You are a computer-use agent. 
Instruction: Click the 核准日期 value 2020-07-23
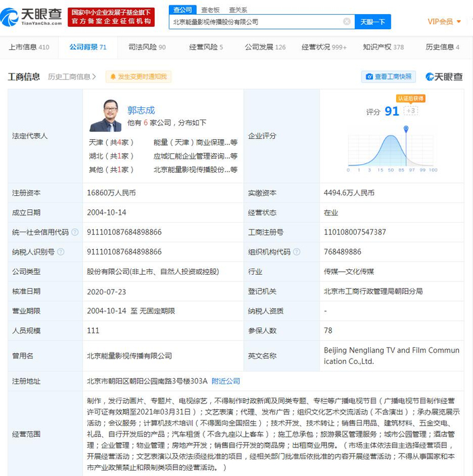(106, 292)
